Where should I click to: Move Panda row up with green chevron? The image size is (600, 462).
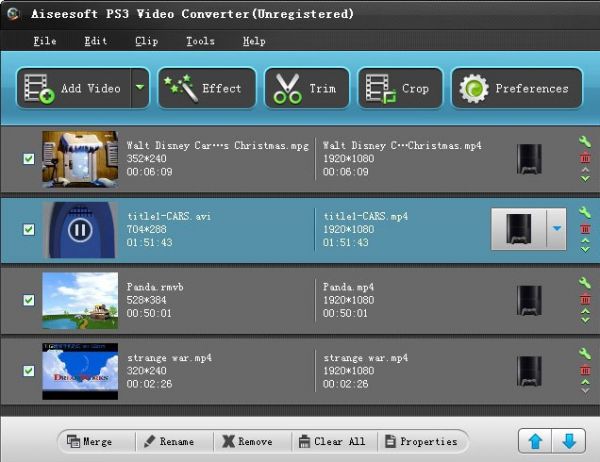coord(585,311)
